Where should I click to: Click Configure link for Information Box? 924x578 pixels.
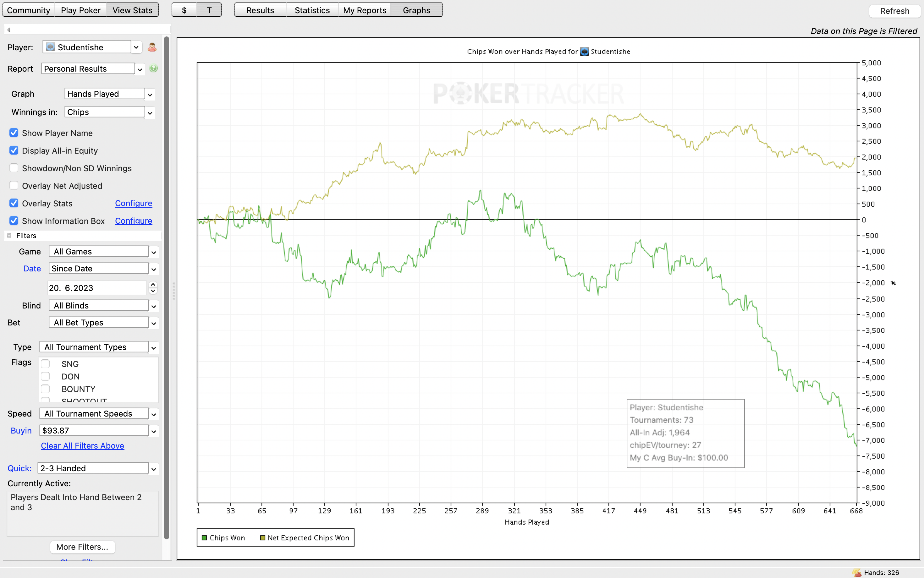tap(134, 221)
